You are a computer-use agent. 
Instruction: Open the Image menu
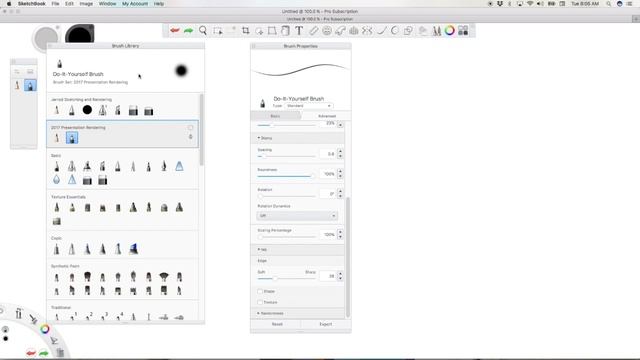point(86,4)
